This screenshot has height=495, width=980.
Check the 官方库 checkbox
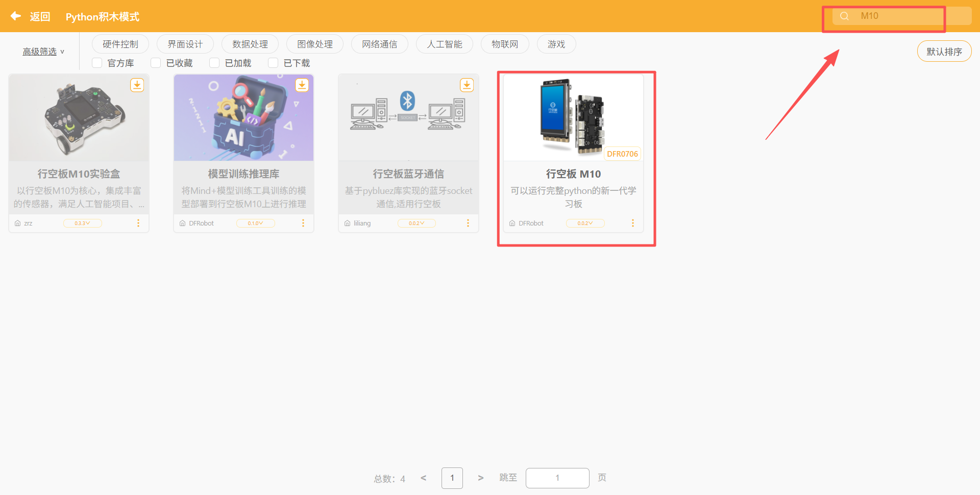[96, 62]
